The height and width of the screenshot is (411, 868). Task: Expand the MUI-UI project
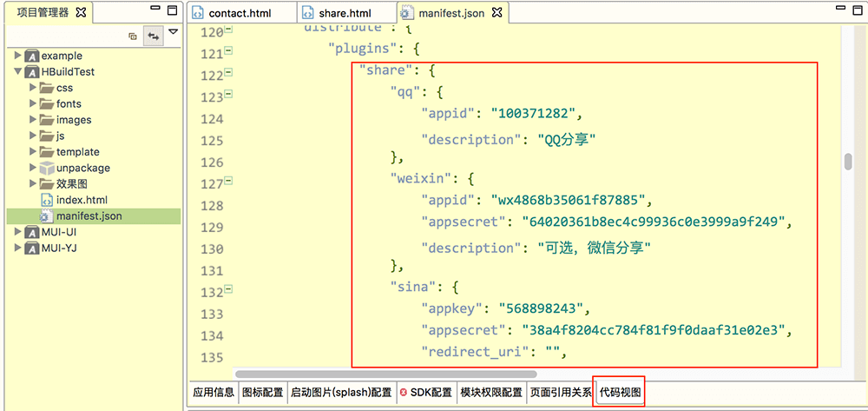[x=18, y=232]
